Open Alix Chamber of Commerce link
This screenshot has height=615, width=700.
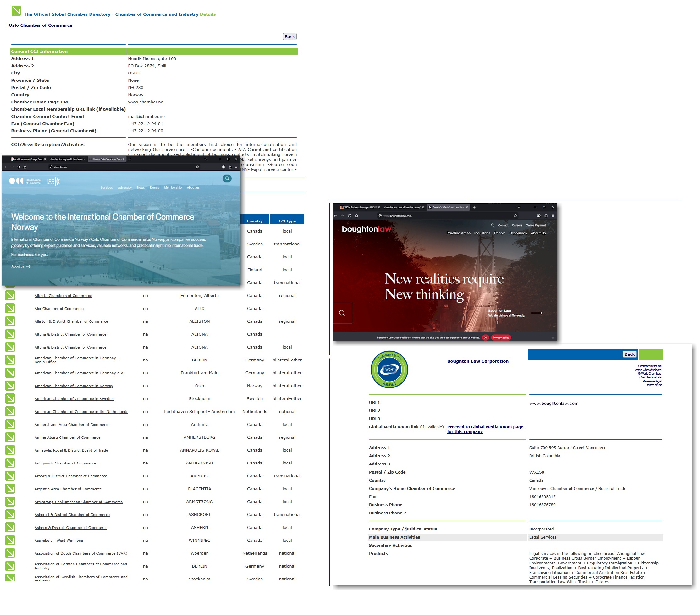[x=59, y=309]
